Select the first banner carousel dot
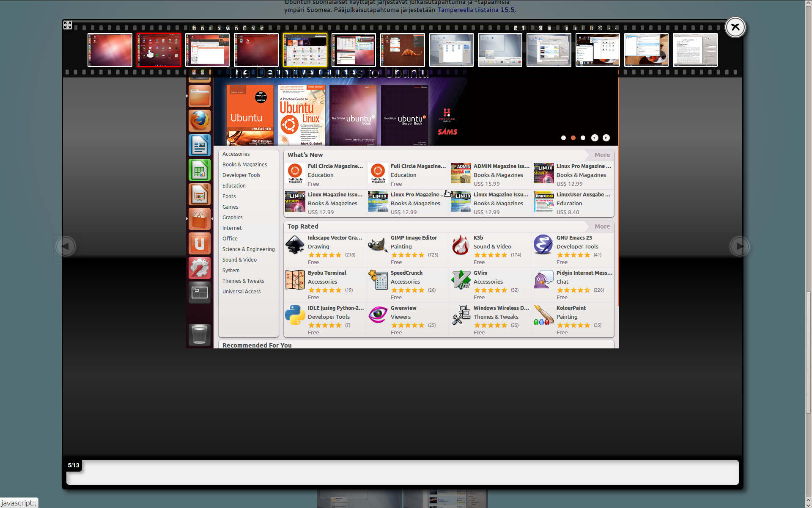The height and width of the screenshot is (508, 812). (563, 138)
